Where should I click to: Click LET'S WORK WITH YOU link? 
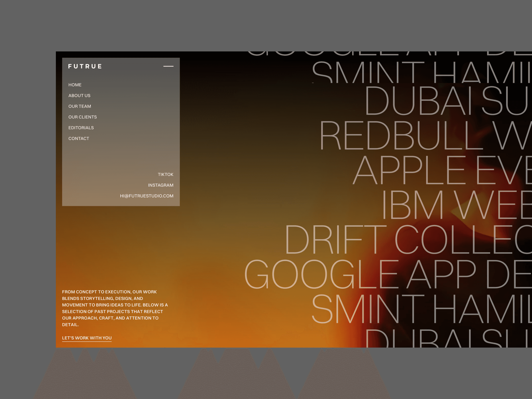[x=87, y=338]
